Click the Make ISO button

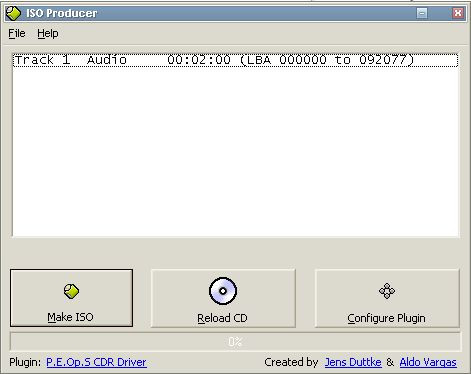click(x=71, y=298)
